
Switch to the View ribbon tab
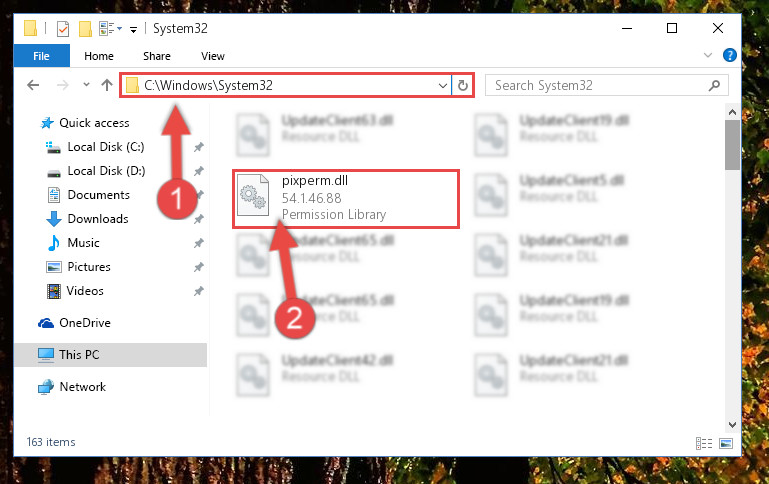[x=212, y=56]
